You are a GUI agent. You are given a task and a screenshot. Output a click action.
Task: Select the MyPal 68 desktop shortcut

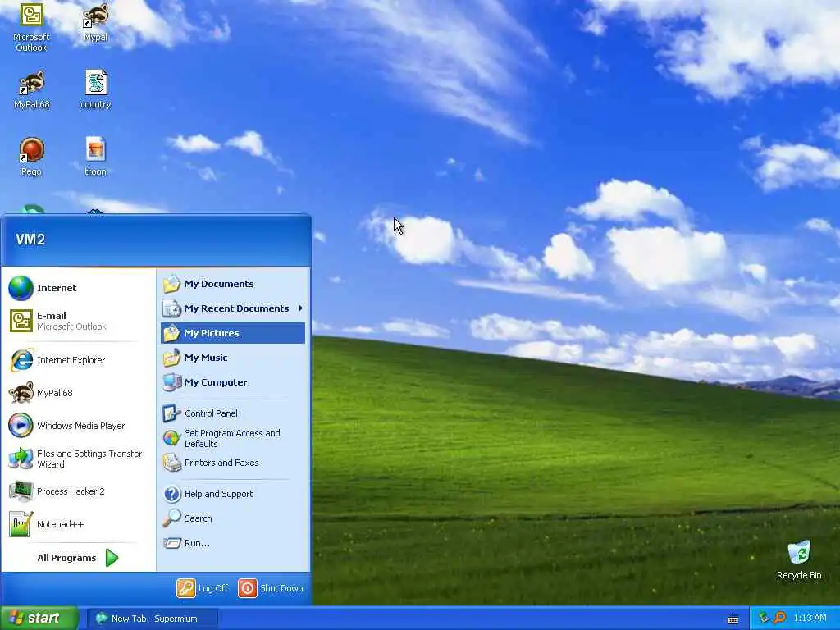31,90
